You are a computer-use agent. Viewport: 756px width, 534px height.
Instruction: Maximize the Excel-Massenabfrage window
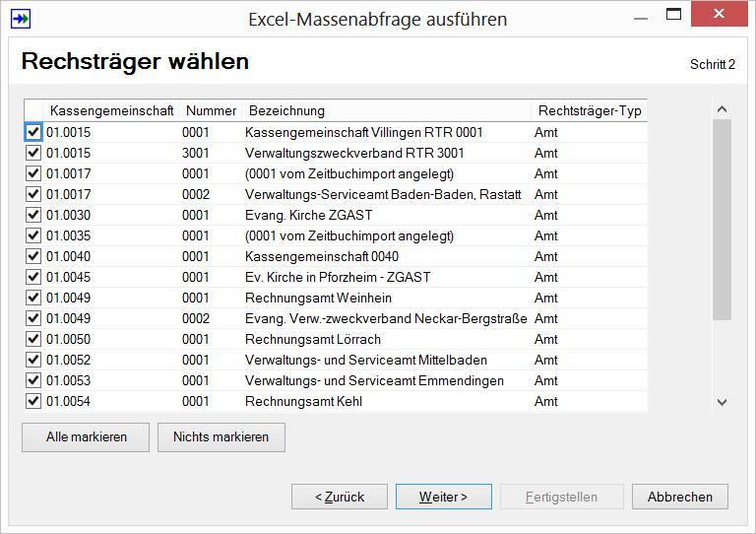coord(673,15)
